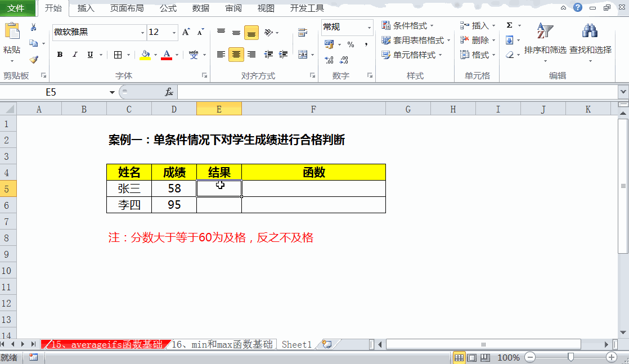Toggle bottom vertical alignment (highlighted)
This screenshot has width=629, height=364.
pos(251,33)
